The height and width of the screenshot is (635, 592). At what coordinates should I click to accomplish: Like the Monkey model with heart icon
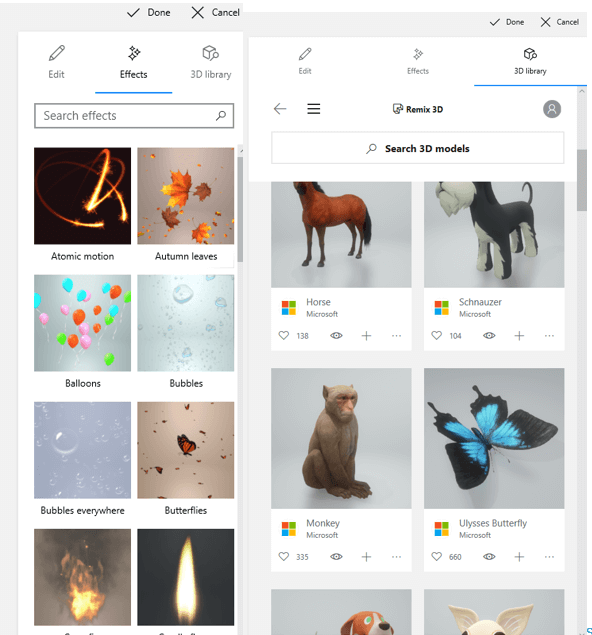point(284,556)
